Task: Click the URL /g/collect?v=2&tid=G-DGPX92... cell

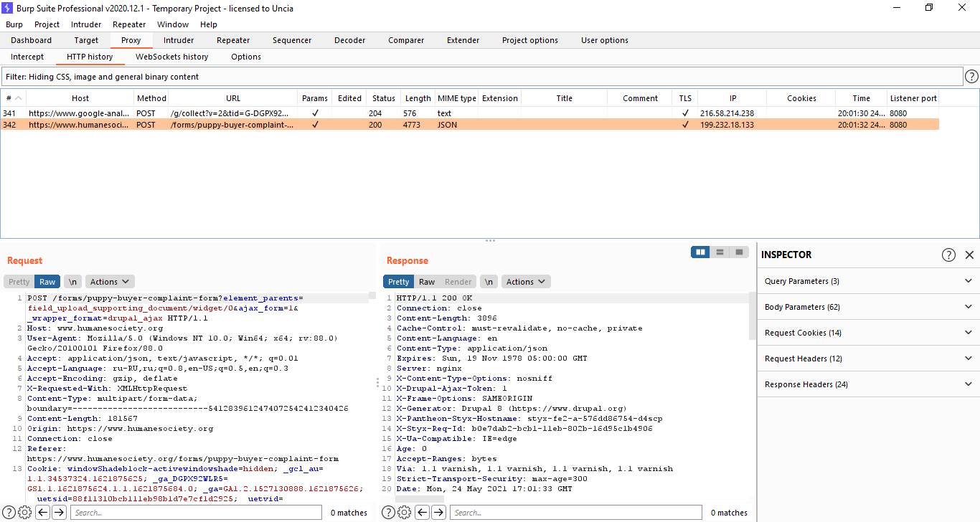Action: (230, 113)
